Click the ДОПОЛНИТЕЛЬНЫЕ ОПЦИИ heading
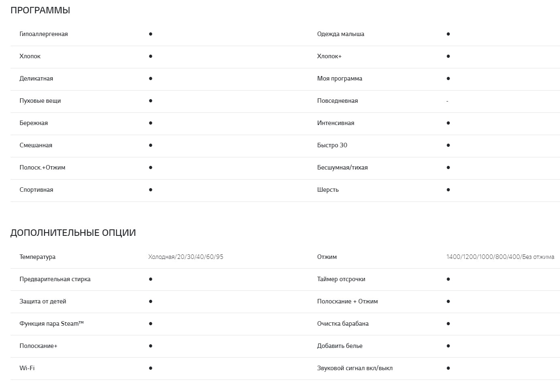The image size is (560, 392). 73,233
